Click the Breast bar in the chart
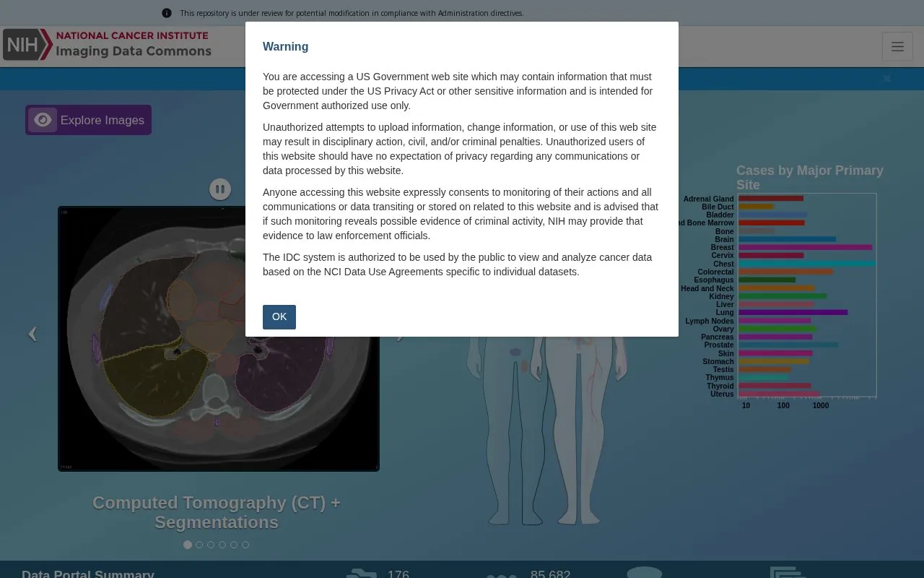 pyautogui.click(x=805, y=247)
